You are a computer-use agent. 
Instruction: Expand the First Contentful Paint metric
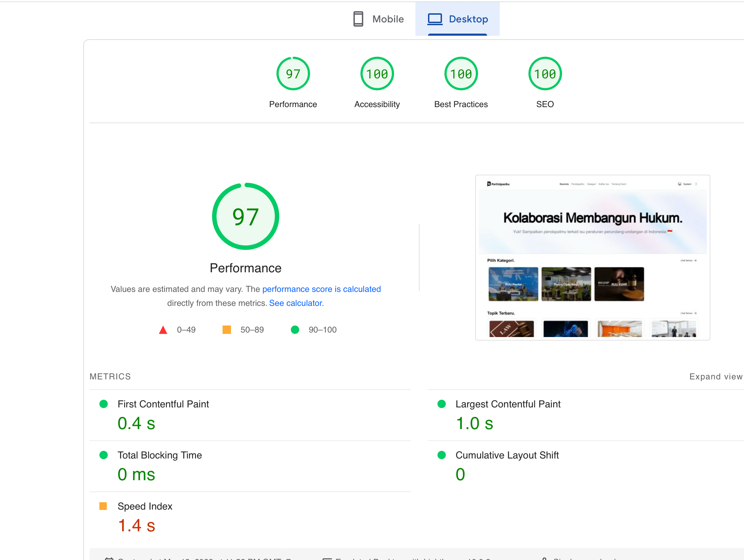pos(163,404)
